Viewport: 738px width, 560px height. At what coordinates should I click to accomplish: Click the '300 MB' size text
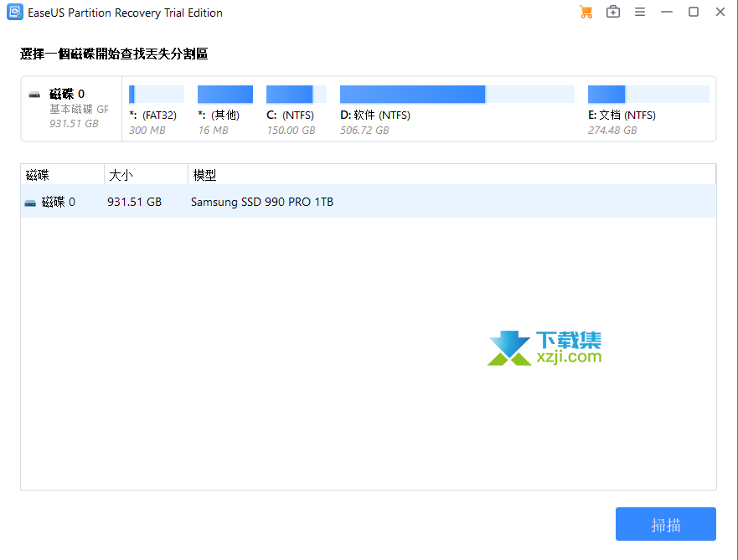tap(147, 131)
